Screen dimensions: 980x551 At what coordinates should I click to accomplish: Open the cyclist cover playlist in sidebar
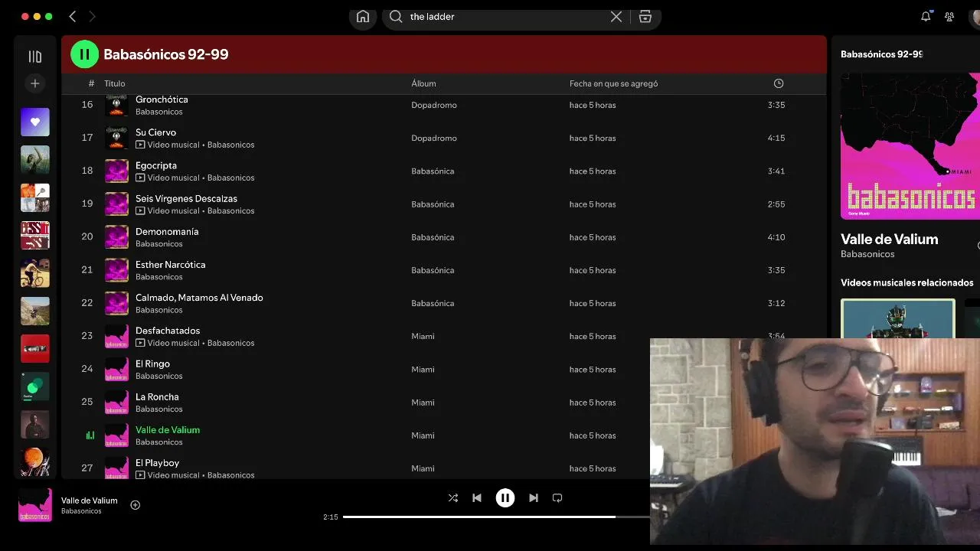coord(34,273)
